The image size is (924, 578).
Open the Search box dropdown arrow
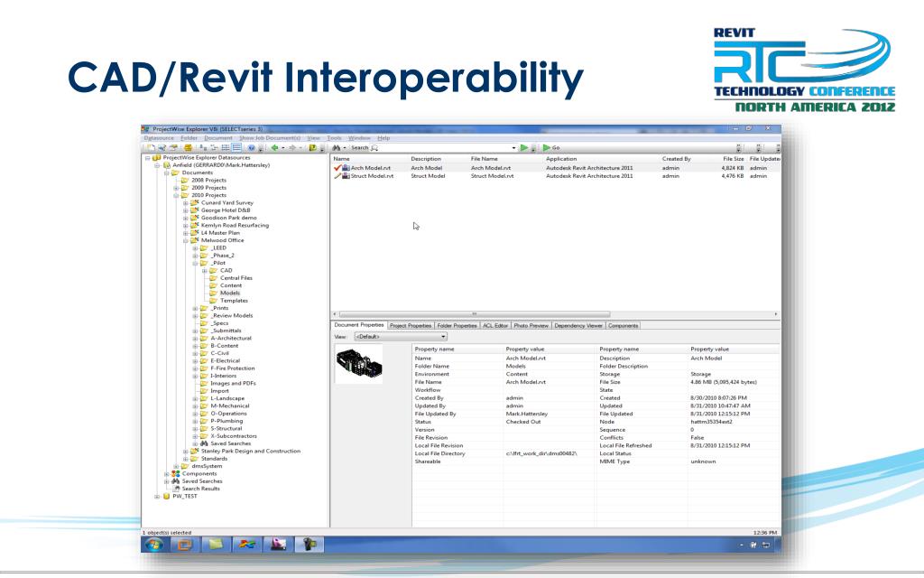pos(513,148)
